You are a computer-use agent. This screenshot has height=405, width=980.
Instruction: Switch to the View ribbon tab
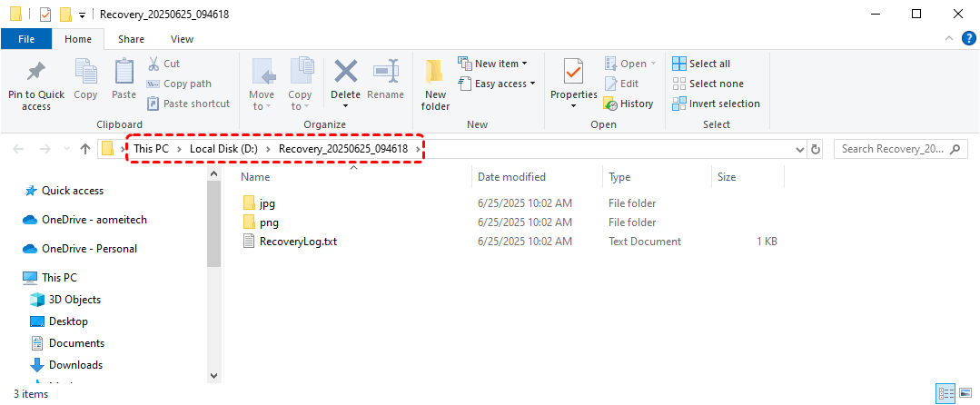point(182,39)
